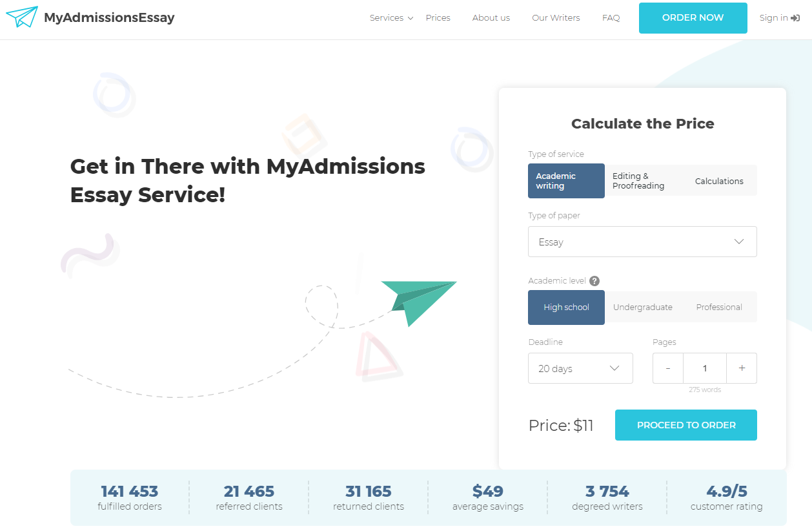
Task: Click the Sign in arrow icon
Action: tap(795, 18)
